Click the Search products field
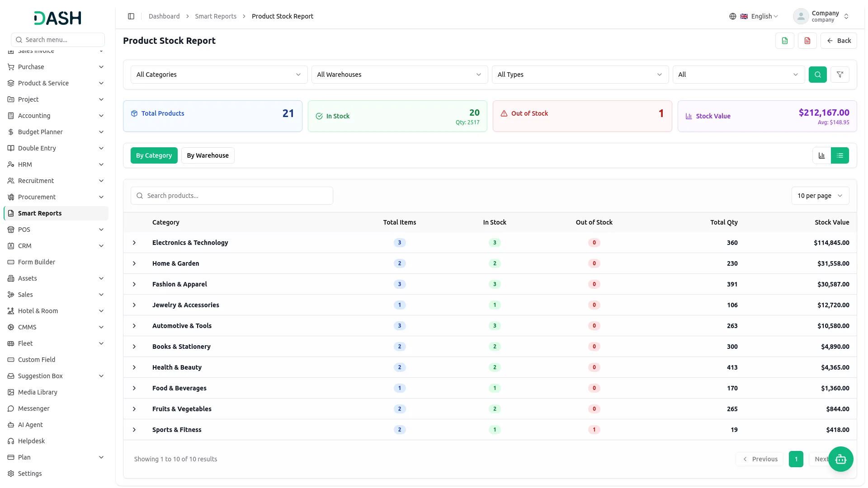The height and width of the screenshot is (488, 868). (x=232, y=196)
